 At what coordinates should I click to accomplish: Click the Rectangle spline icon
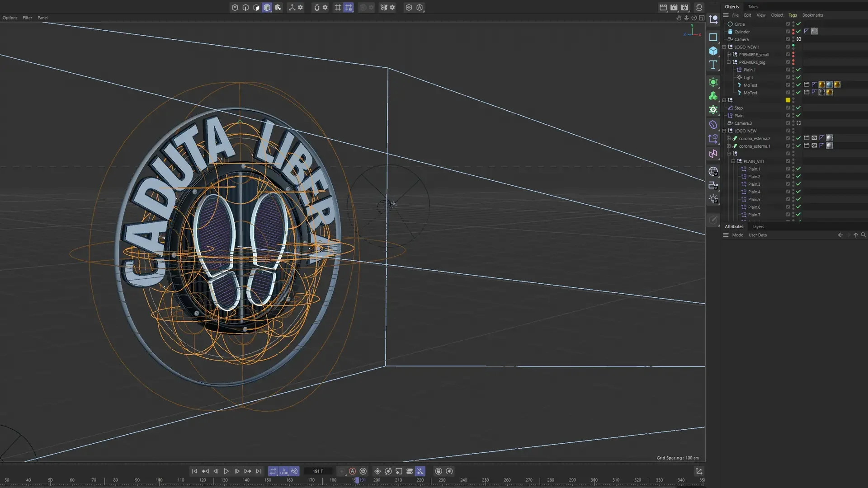tap(713, 37)
